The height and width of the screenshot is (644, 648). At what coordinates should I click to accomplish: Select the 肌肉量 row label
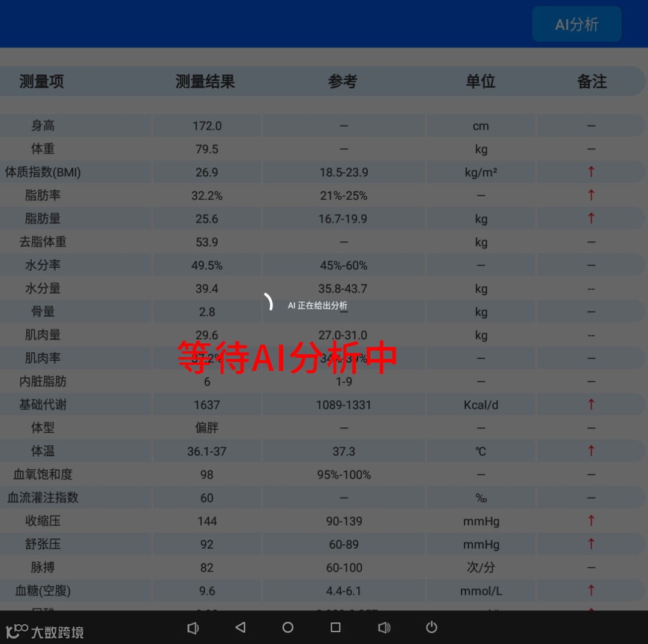[43, 335]
